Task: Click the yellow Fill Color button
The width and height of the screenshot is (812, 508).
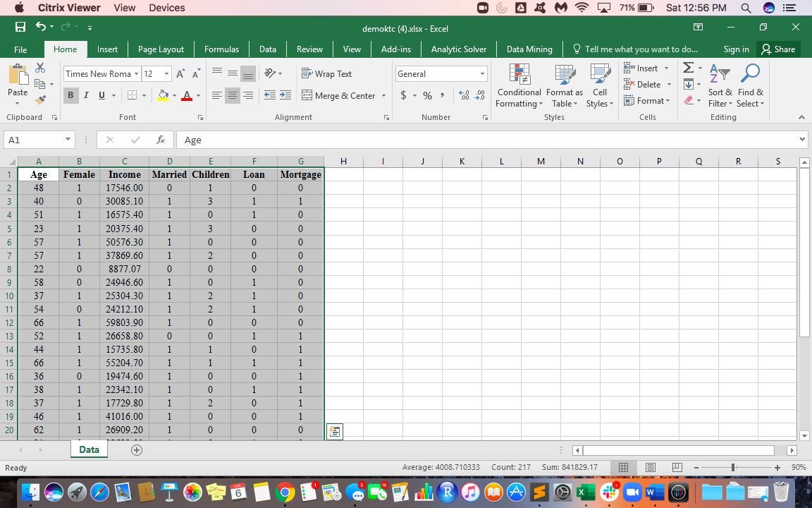Action: point(163,95)
